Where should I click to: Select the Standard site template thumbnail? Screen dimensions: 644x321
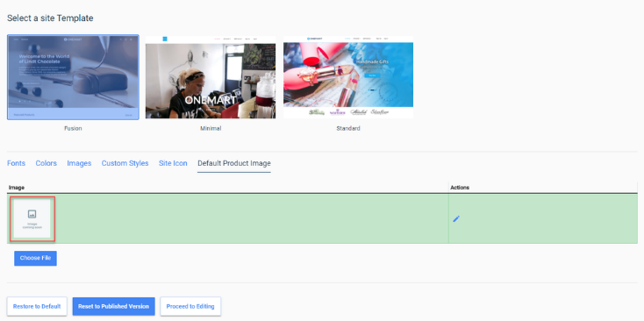click(x=348, y=77)
